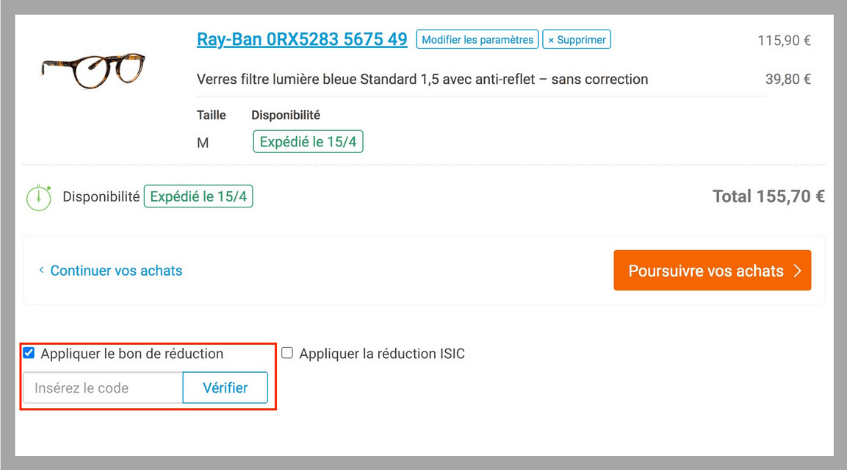
Task: Validate the coupon with the Vérifier button
Action: coord(225,387)
